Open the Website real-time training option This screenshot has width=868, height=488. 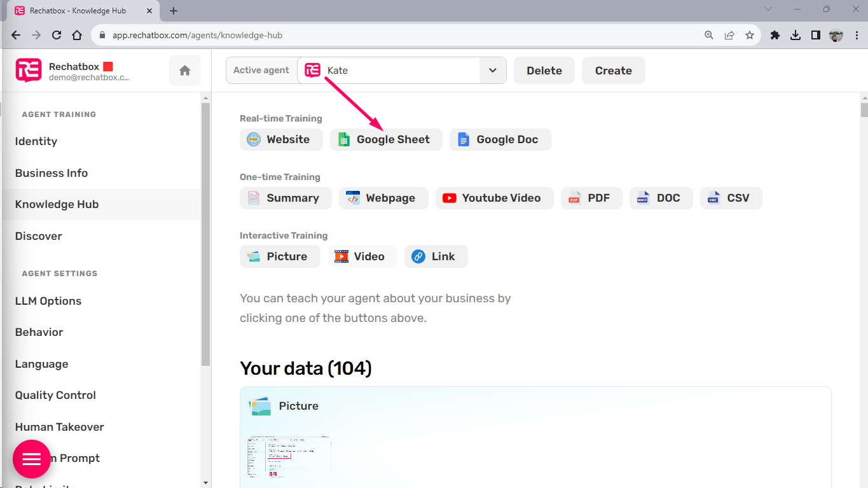point(281,139)
